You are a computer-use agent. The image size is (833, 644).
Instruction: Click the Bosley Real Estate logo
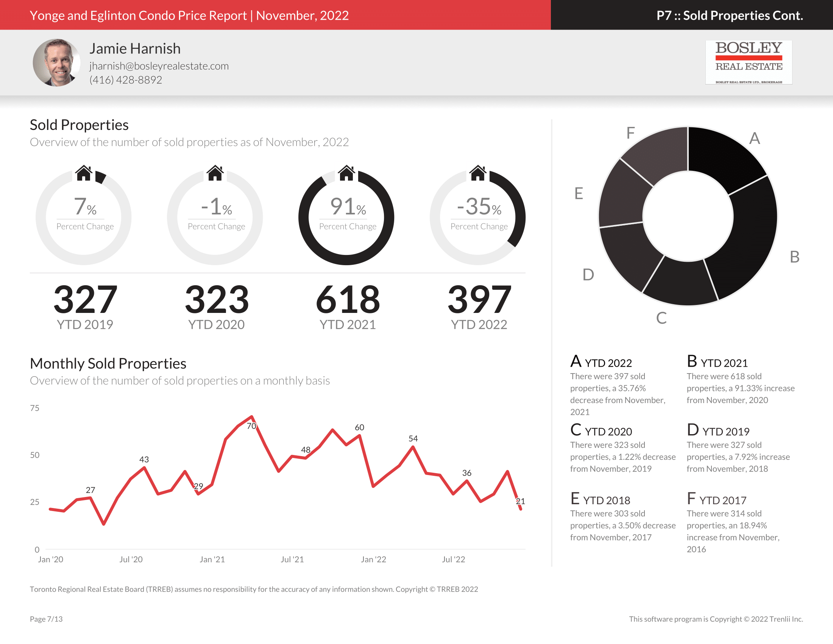748,62
